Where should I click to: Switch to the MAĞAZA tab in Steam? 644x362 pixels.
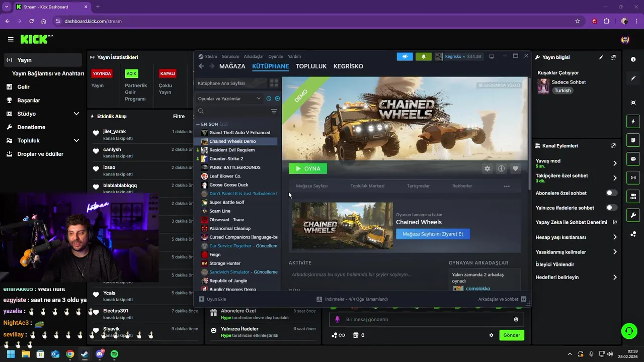tap(232, 66)
